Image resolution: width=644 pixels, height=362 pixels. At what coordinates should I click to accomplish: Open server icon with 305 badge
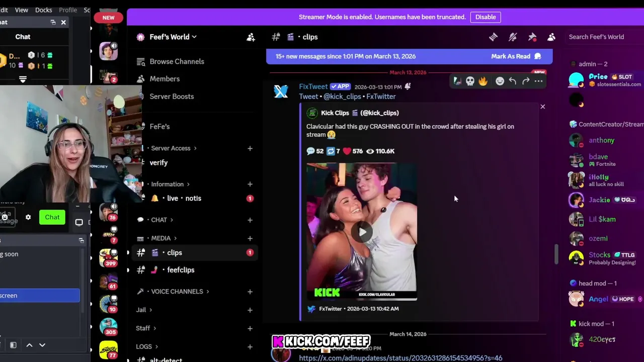point(108,326)
